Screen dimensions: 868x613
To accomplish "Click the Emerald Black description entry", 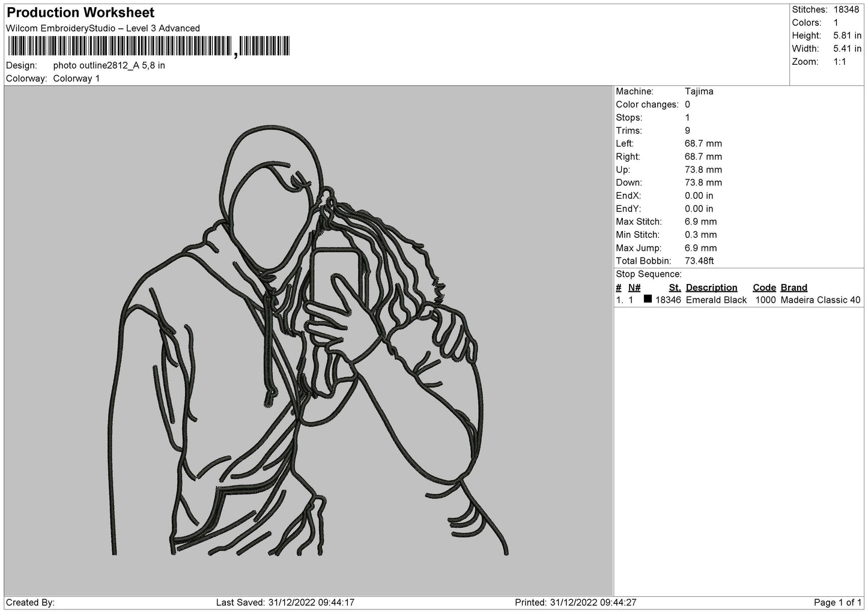I will (x=716, y=300).
